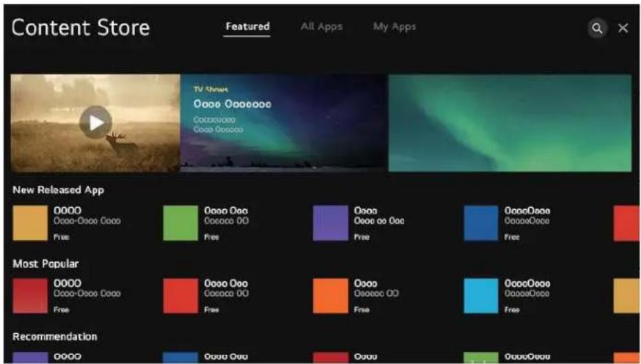Choose the green app icon in Recommendation row
Screen dimensions: 641x364
pyautogui.click(x=481, y=358)
